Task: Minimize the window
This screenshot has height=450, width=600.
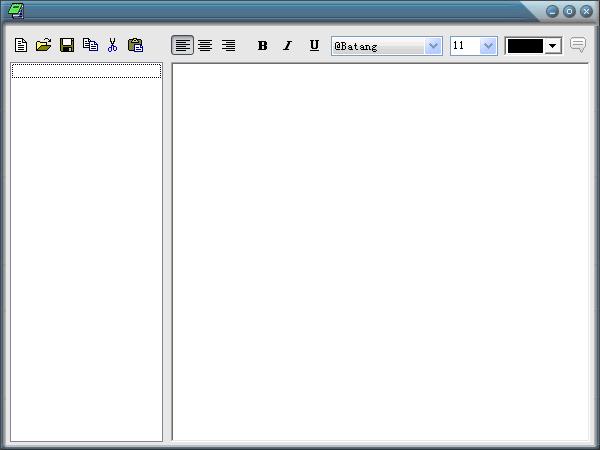Action: [x=552, y=11]
